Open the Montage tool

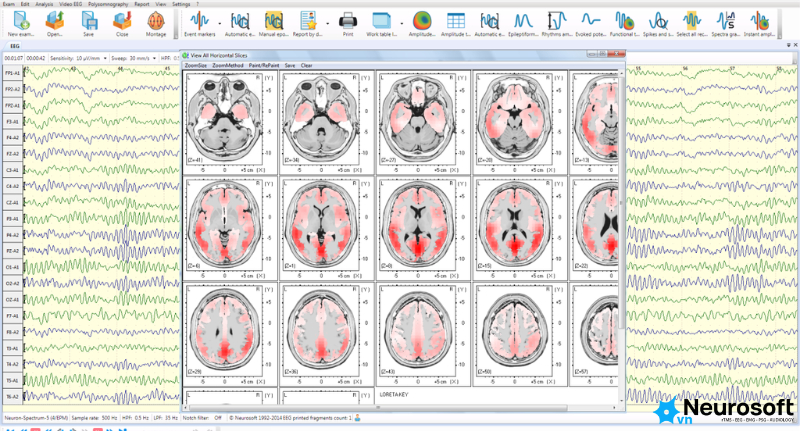click(156, 24)
